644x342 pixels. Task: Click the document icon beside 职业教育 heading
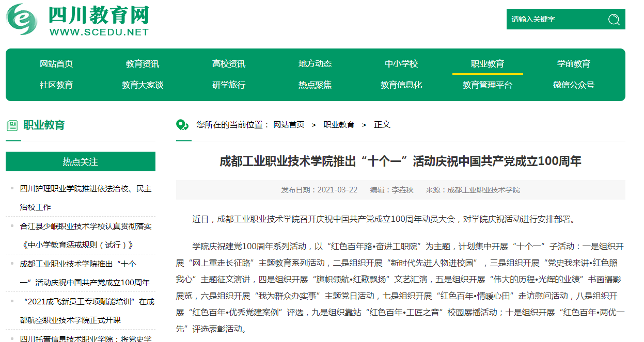[x=12, y=125]
